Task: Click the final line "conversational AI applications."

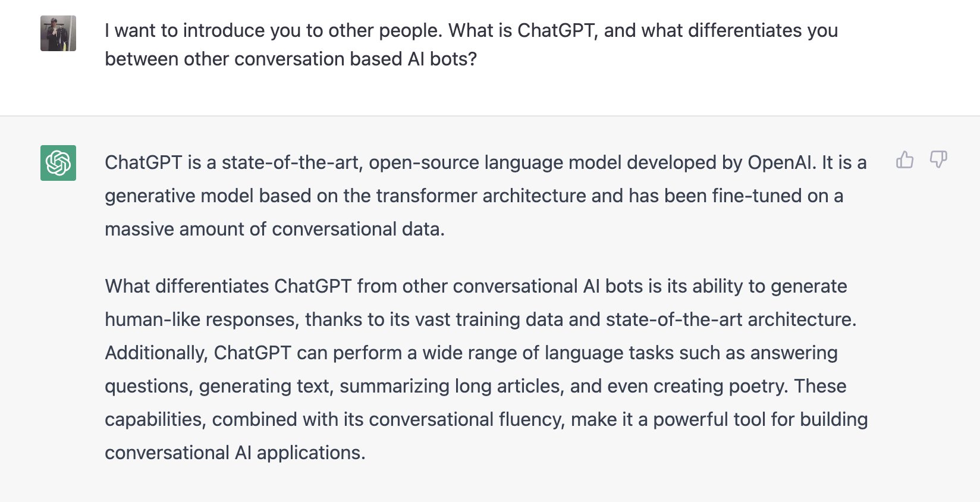Action: click(x=235, y=453)
